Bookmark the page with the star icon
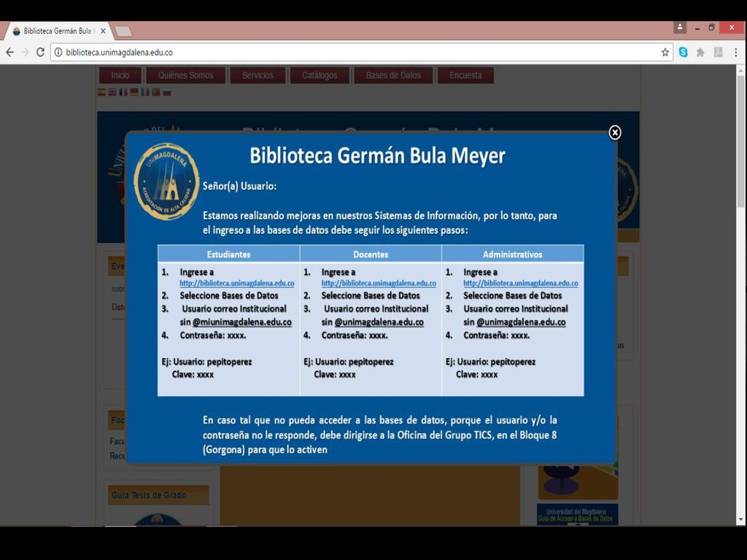This screenshot has width=747, height=560. click(665, 52)
